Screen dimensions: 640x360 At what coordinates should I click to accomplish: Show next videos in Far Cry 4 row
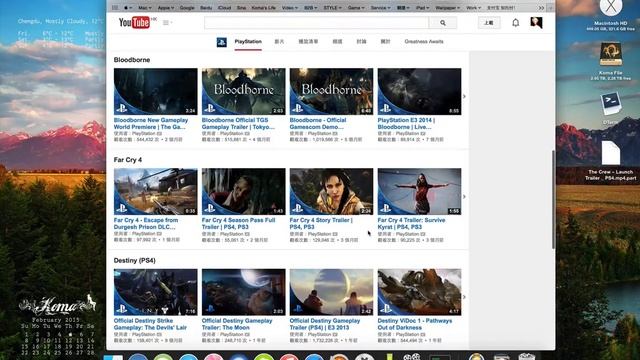pos(464,197)
